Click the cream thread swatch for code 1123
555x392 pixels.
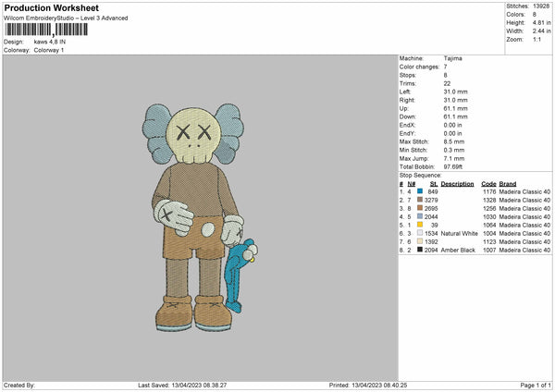point(420,241)
